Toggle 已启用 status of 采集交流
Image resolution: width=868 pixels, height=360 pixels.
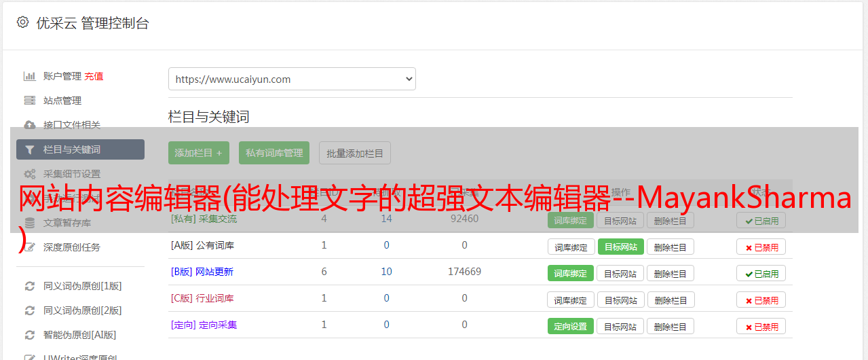pos(761,220)
